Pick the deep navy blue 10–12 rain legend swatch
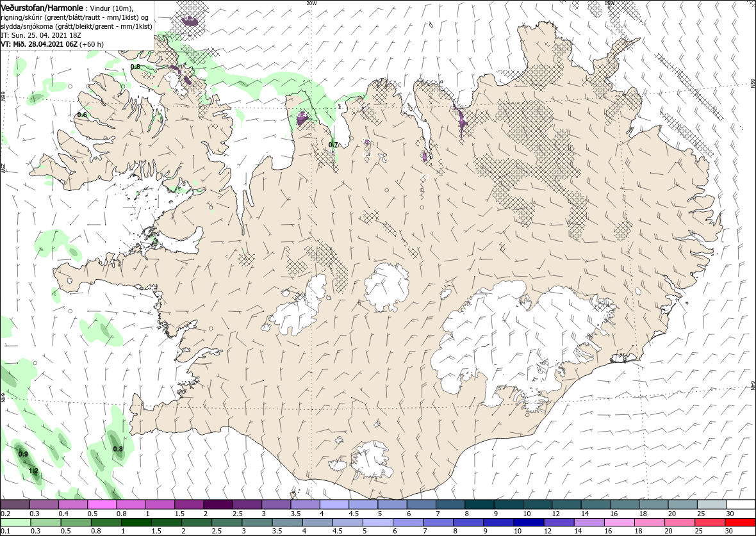 click(529, 523)
